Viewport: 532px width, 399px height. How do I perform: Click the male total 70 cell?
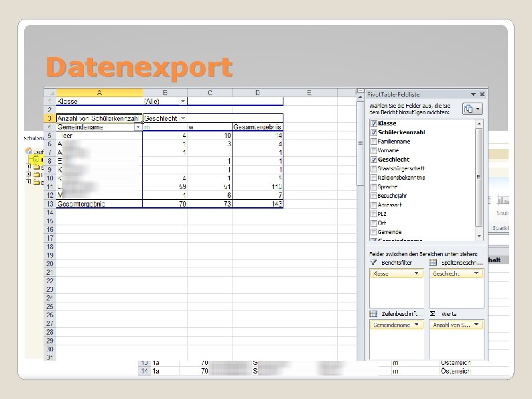(x=165, y=204)
